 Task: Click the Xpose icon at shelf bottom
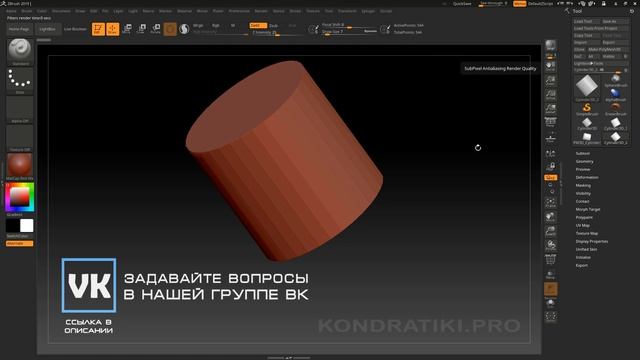(x=551, y=316)
